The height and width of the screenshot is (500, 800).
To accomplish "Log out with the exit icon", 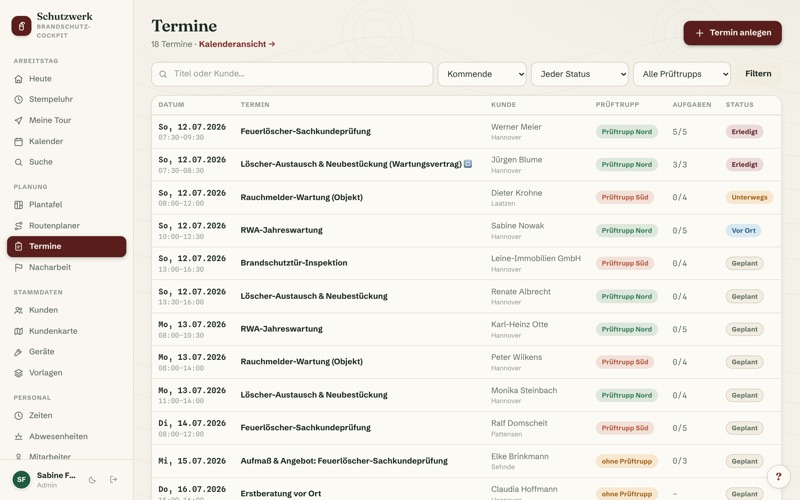I will pyautogui.click(x=113, y=480).
